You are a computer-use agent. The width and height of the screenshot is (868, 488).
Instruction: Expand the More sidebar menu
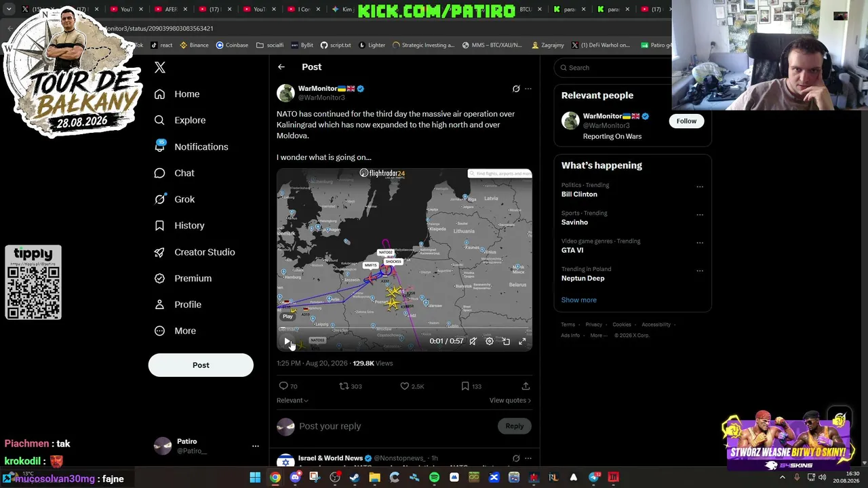(x=175, y=331)
